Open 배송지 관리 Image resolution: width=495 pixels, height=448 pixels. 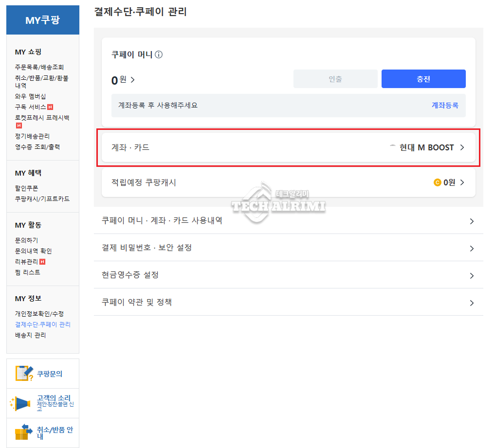pyautogui.click(x=31, y=335)
